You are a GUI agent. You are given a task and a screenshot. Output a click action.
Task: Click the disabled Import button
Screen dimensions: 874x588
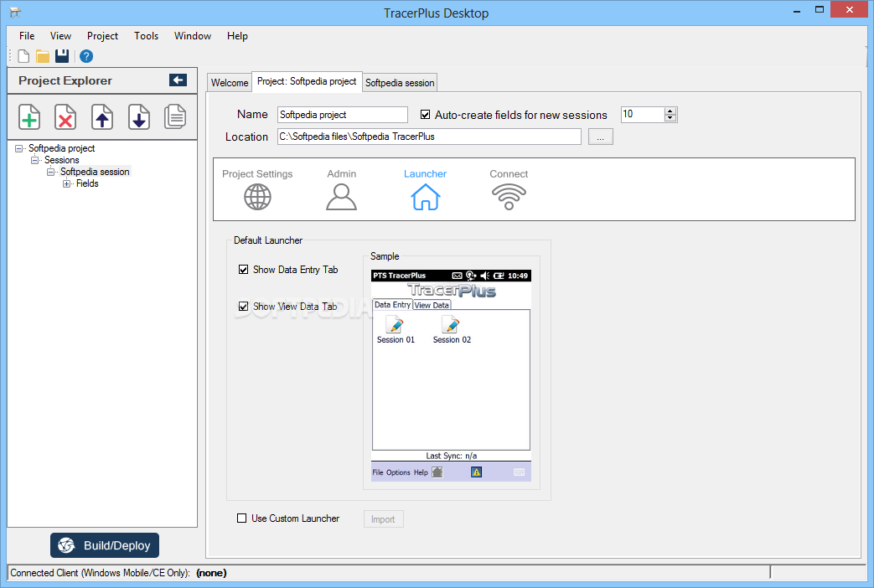coord(383,518)
